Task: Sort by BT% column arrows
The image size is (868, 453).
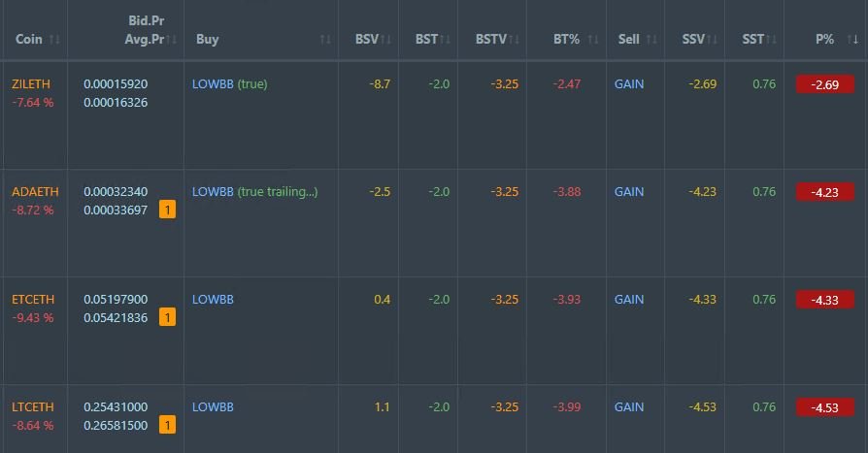Action: point(593,39)
